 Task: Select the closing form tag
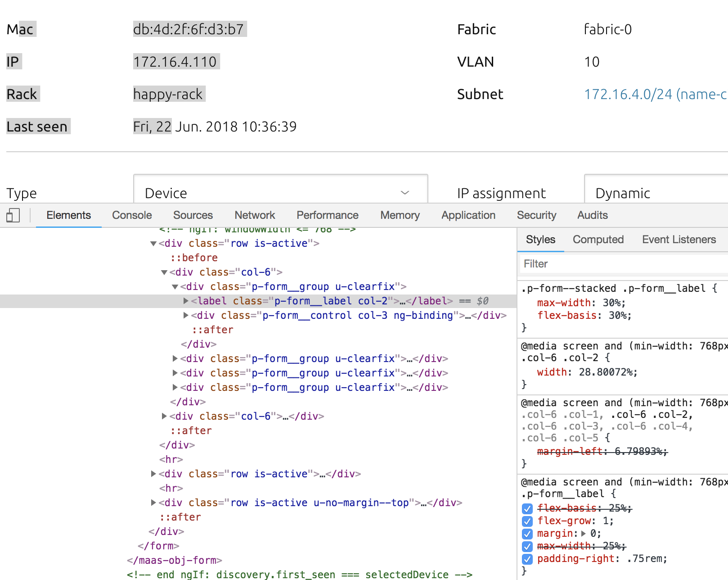[x=158, y=546]
